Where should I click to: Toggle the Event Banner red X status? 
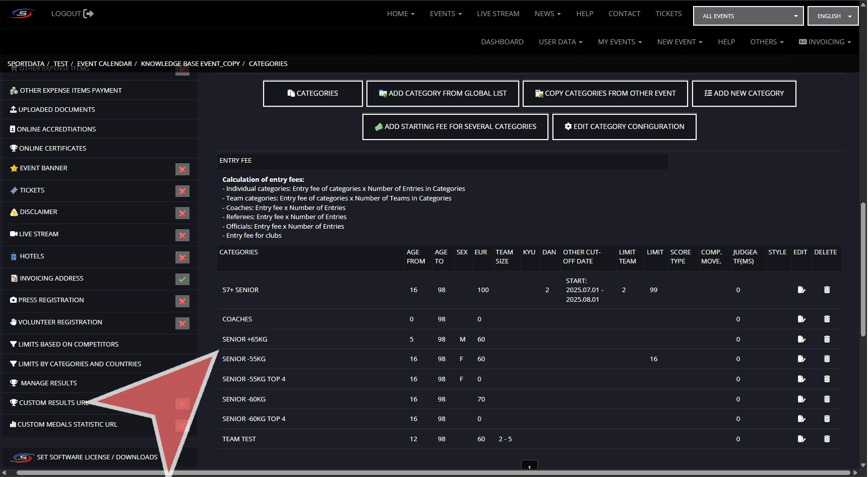(182, 169)
